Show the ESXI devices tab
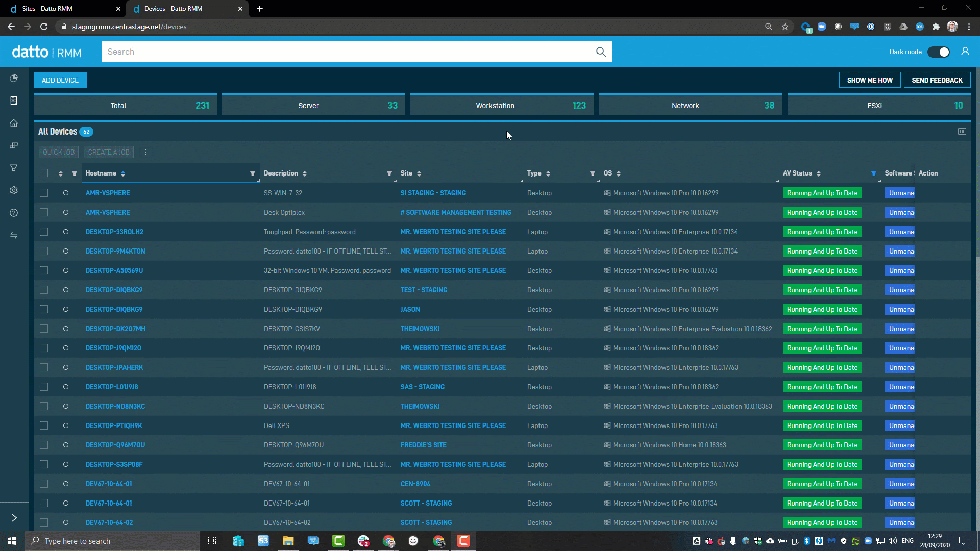This screenshot has width=980, height=551. [x=879, y=105]
